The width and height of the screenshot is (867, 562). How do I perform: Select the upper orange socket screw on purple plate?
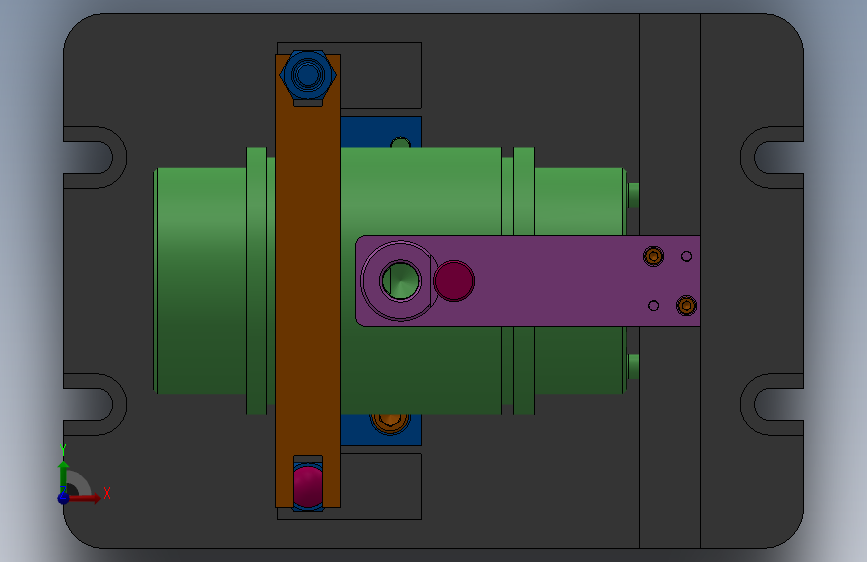654,256
